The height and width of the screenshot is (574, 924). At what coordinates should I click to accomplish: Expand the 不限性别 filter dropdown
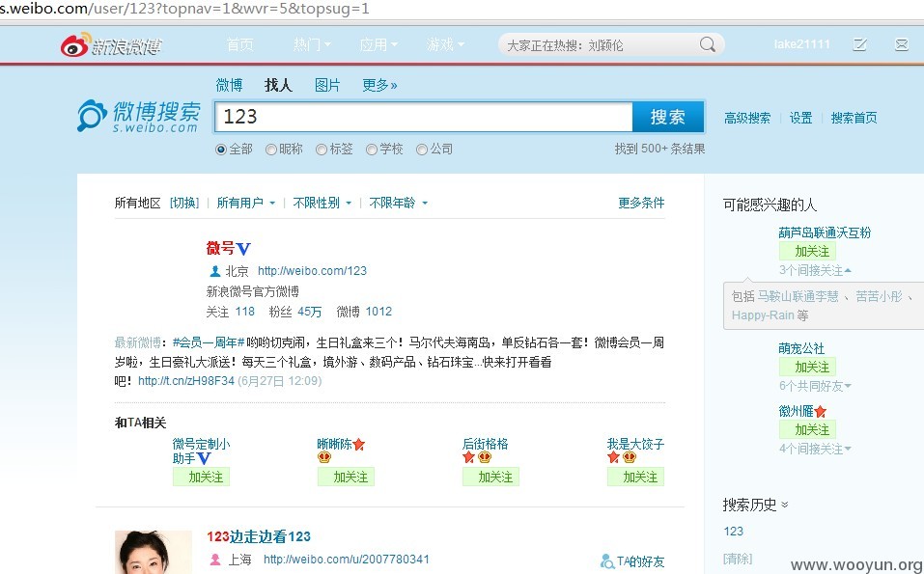pos(322,204)
